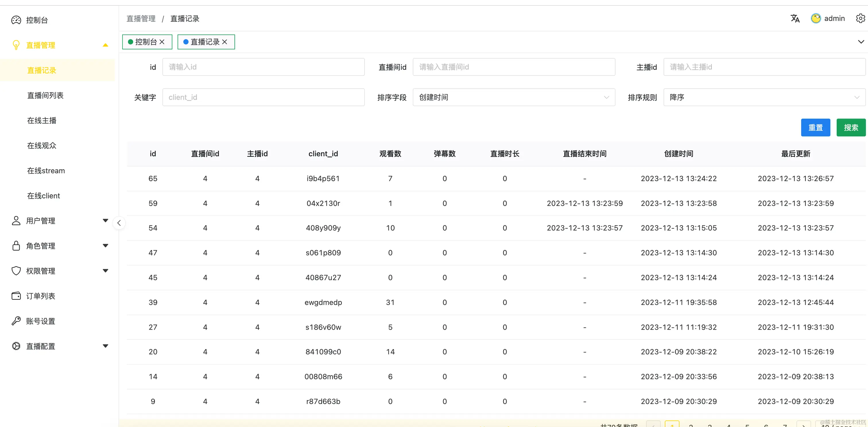Focus the 直播间id input field
868x427 pixels.
click(514, 67)
